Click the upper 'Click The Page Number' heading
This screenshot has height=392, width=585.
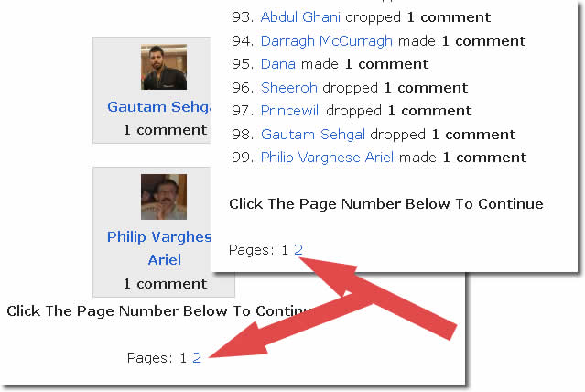point(386,204)
